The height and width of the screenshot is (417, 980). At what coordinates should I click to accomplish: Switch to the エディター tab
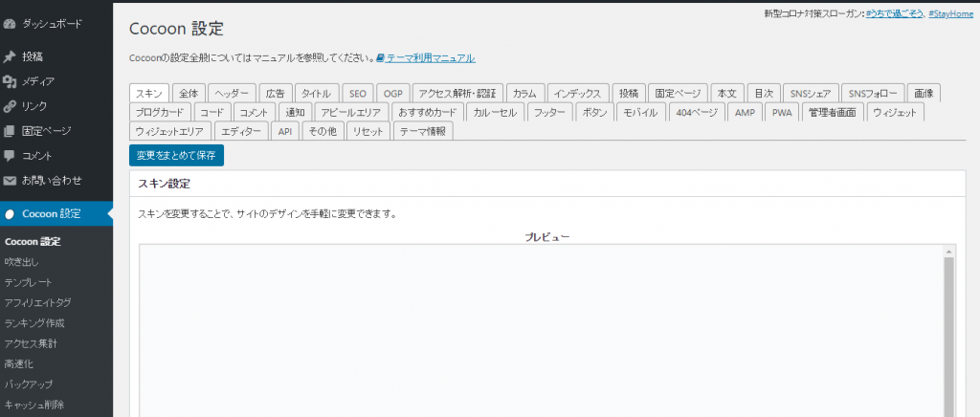click(241, 132)
